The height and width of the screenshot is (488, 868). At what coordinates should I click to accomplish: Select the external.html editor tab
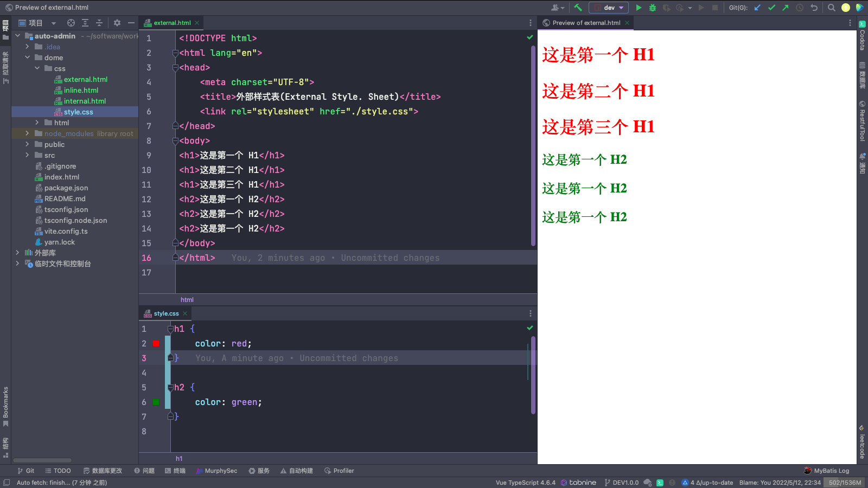tap(171, 23)
